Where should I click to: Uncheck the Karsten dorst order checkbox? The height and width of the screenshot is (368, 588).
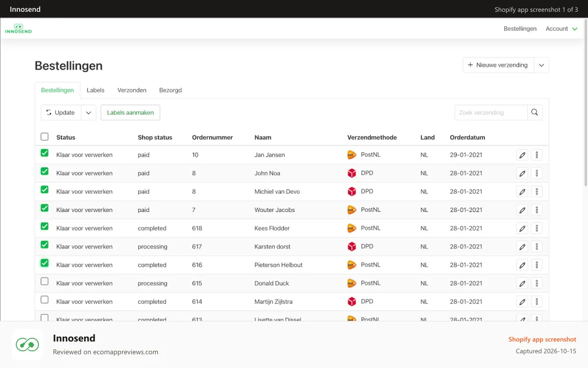tap(45, 245)
